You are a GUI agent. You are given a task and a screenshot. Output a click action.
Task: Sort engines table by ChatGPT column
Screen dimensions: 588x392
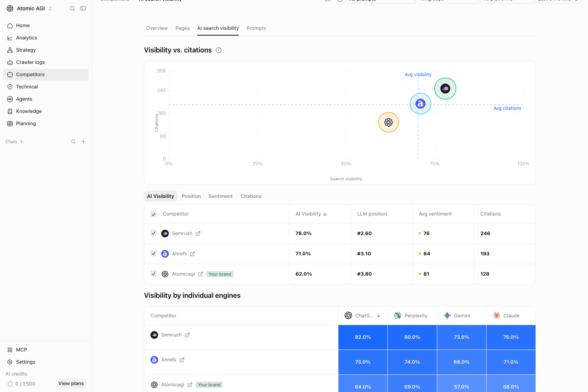tap(363, 316)
